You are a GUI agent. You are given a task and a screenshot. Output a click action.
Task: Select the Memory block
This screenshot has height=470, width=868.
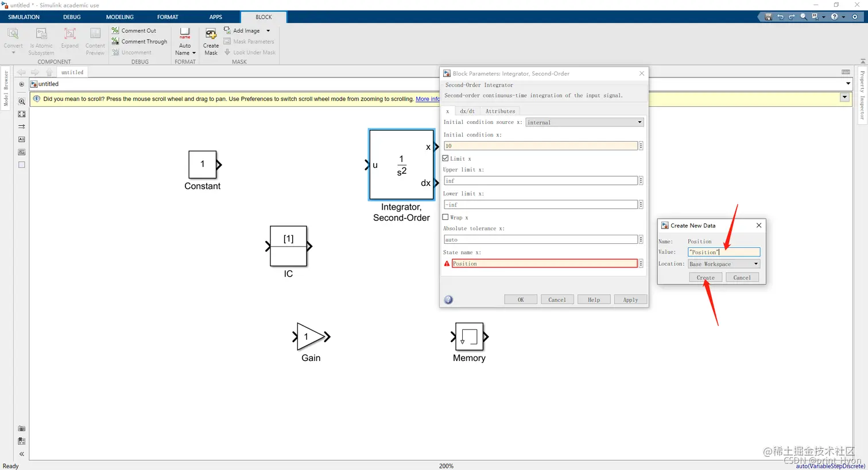[469, 336]
